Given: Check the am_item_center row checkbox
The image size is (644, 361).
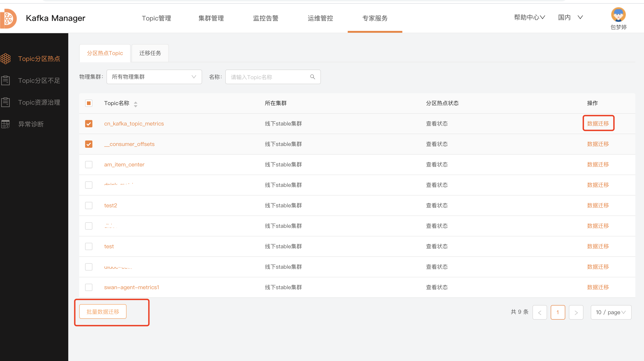Looking at the screenshot, I should click(x=89, y=165).
